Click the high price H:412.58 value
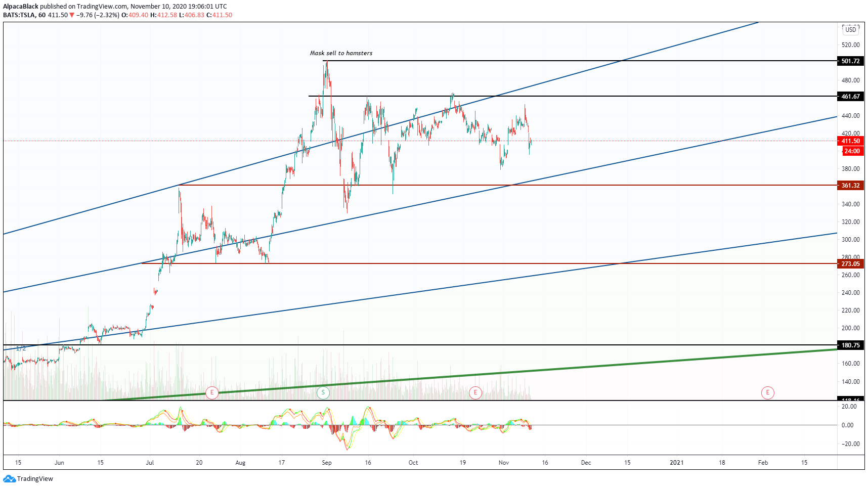 click(164, 15)
